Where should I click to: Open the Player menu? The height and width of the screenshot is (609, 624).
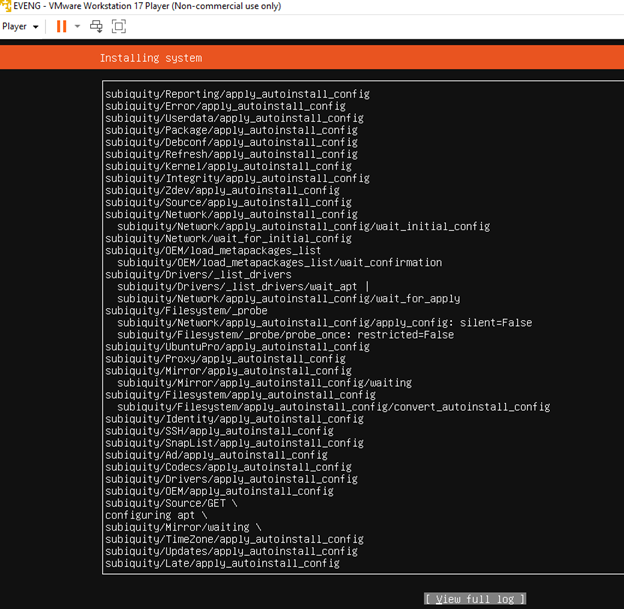[x=15, y=26]
